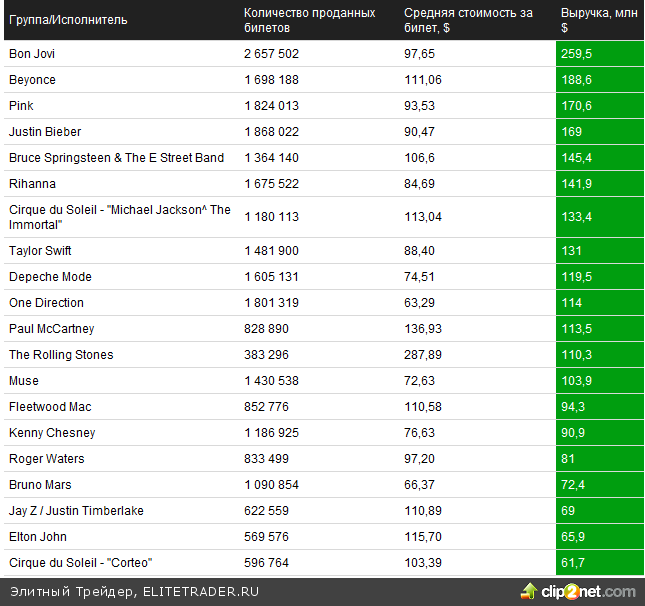Click the Средняя стоимость за билет header

tap(466, 20)
